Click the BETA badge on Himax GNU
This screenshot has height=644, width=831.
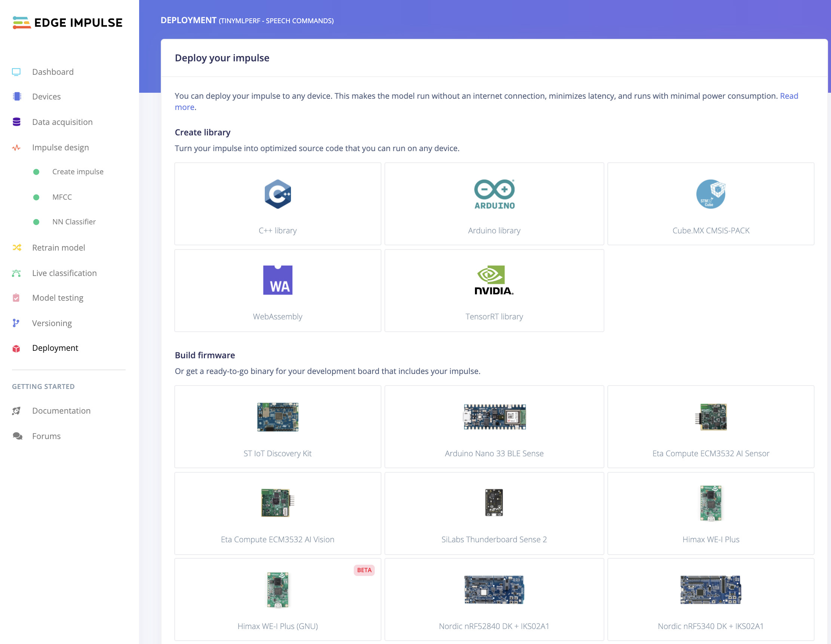coord(364,570)
